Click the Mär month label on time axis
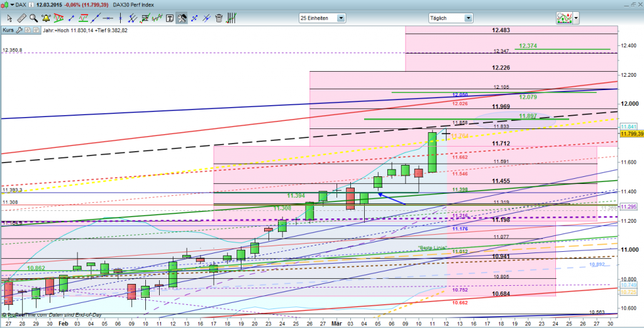Image resolution: width=644 pixels, height=328 pixels. click(x=336, y=324)
